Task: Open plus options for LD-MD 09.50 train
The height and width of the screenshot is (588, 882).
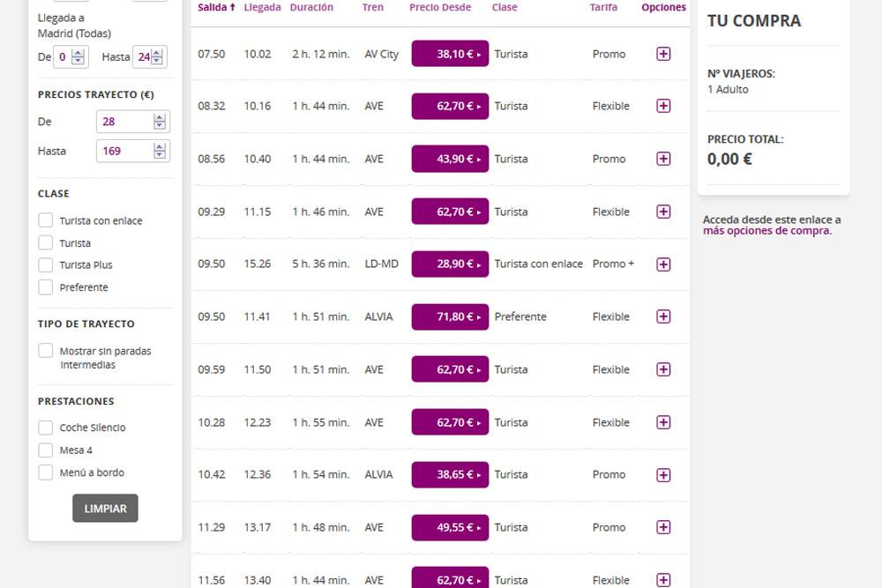Action: point(663,264)
